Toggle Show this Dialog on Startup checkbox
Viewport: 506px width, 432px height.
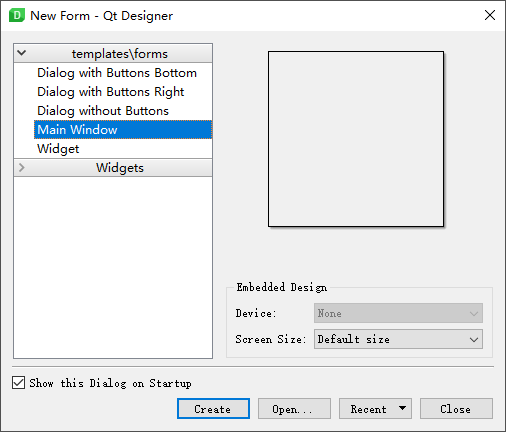(x=18, y=383)
